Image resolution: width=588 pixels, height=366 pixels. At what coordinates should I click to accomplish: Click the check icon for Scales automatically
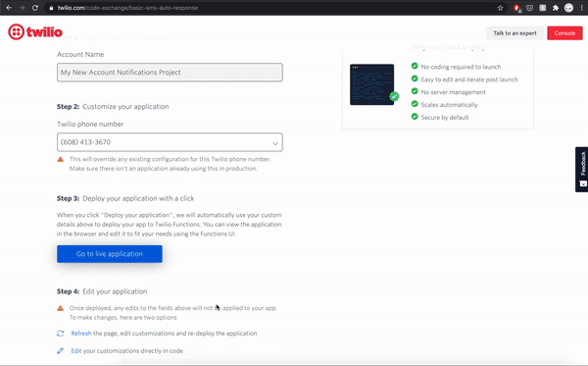415,104
